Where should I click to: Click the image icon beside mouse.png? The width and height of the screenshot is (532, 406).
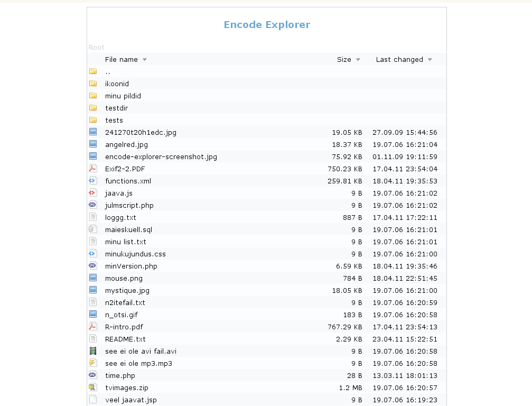pos(93,278)
